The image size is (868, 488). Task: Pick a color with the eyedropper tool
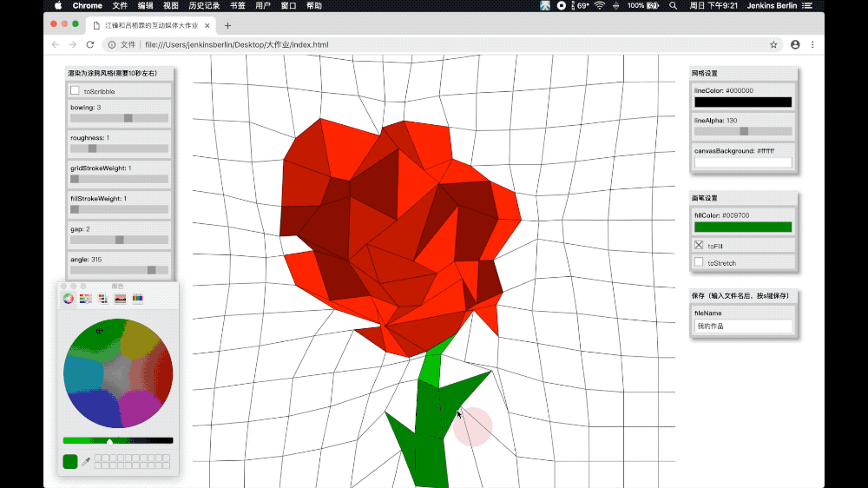click(86, 461)
